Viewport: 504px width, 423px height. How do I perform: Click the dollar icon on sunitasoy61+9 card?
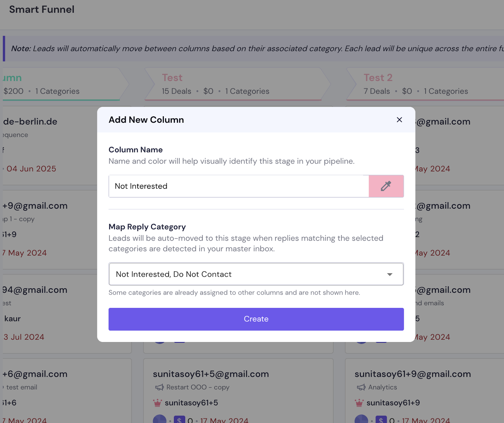(x=381, y=420)
